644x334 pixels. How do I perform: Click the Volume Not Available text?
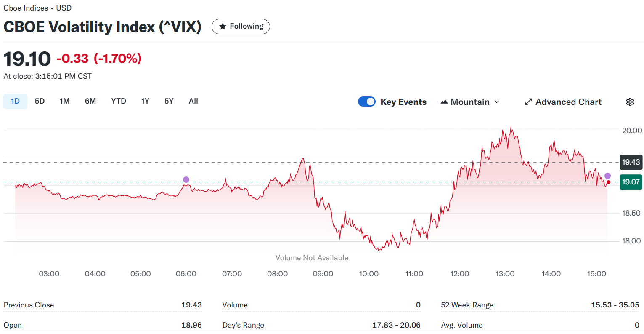point(312,258)
